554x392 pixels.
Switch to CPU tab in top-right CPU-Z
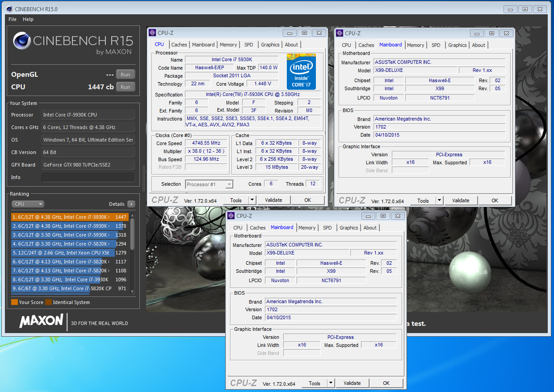pos(346,45)
